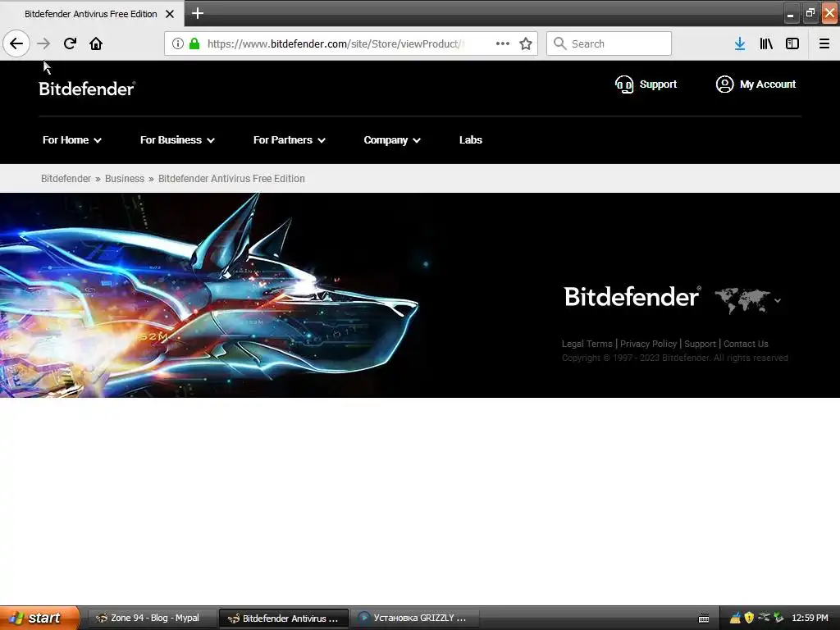The width and height of the screenshot is (840, 630).
Task: Open the Windows start button
Action: click(x=39, y=619)
